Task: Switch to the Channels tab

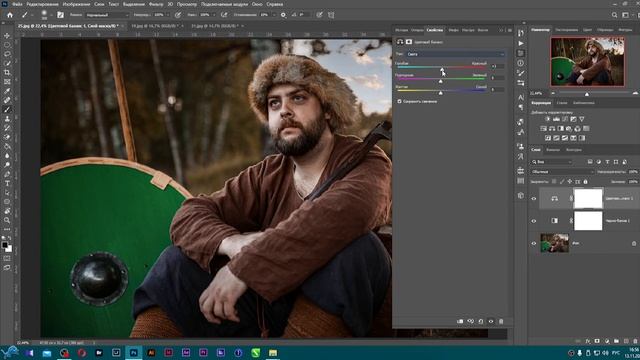Action: 553,150
